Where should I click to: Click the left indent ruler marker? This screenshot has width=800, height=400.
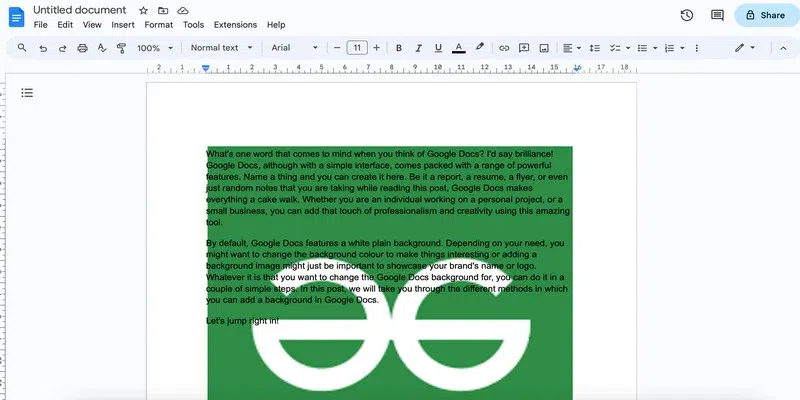coord(206,68)
